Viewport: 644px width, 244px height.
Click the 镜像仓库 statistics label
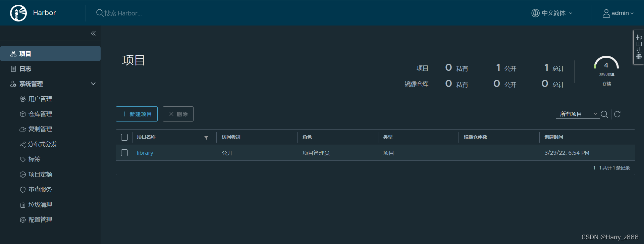pos(417,84)
